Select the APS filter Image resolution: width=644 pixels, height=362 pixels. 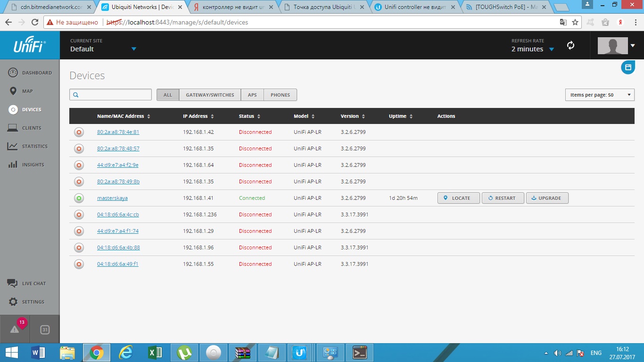pyautogui.click(x=252, y=95)
